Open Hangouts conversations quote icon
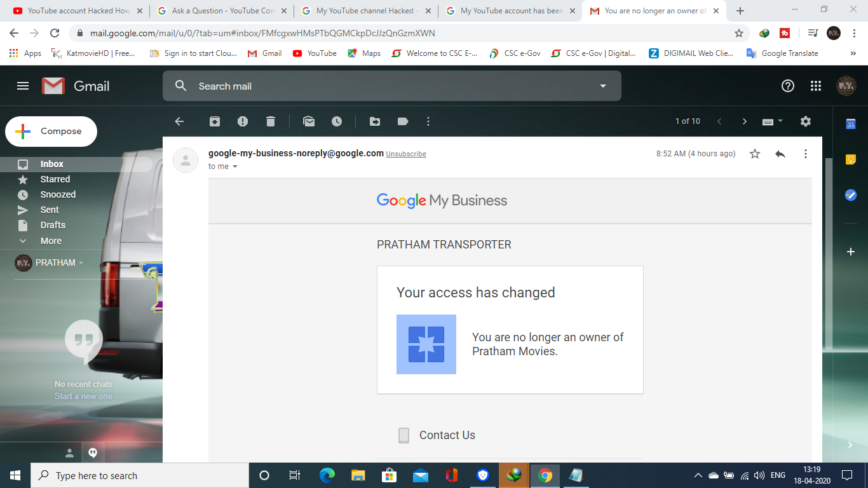Image resolution: width=868 pixels, height=488 pixels. click(x=93, y=453)
